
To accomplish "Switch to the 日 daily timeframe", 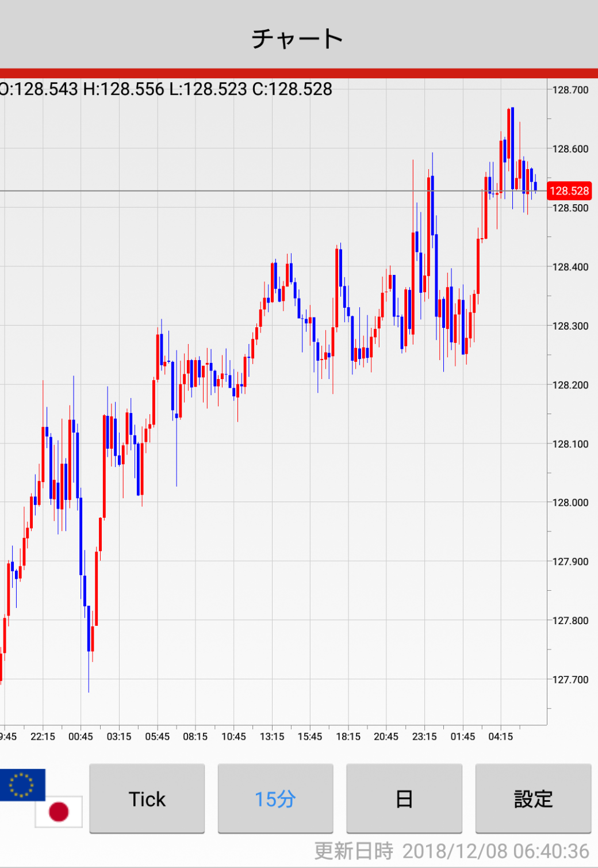I will point(404,798).
